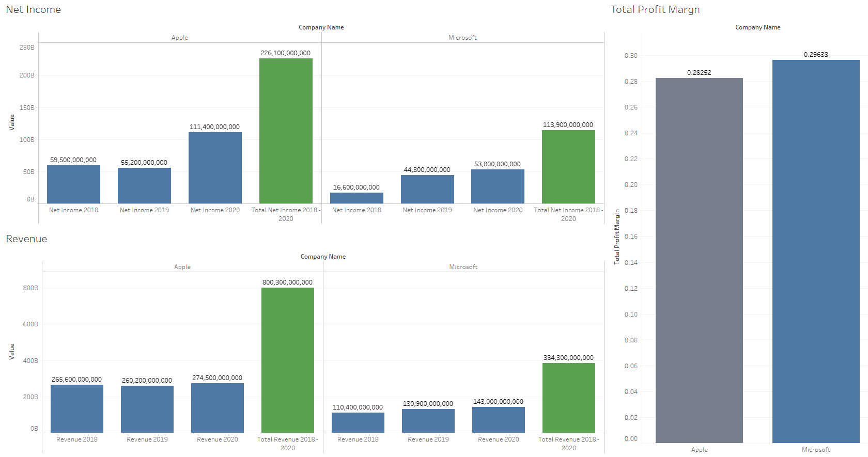Image resolution: width=868 pixels, height=457 pixels.
Task: Click the 'Value' axis title of Net Income chart
Action: click(x=12, y=122)
